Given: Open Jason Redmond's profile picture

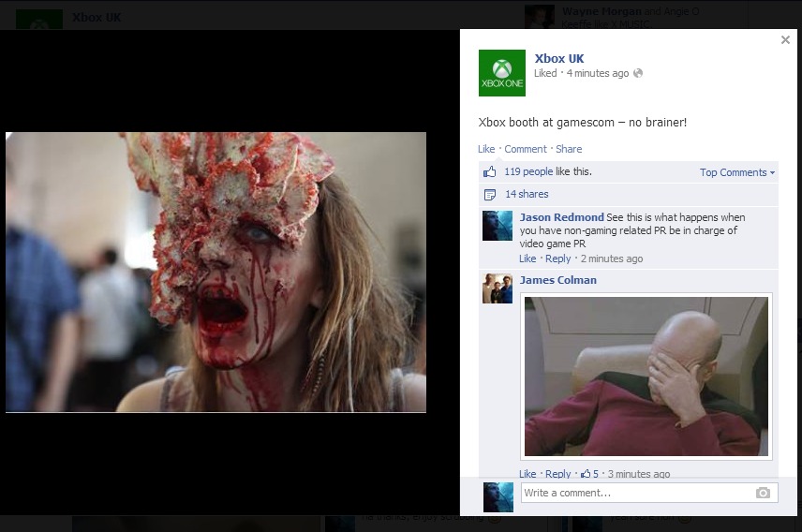Looking at the screenshot, I should (x=498, y=226).
